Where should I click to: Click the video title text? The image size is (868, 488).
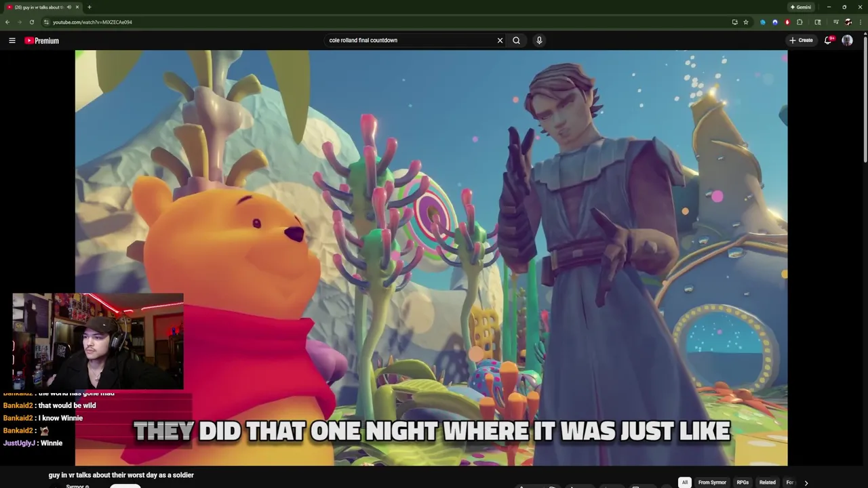121,475
